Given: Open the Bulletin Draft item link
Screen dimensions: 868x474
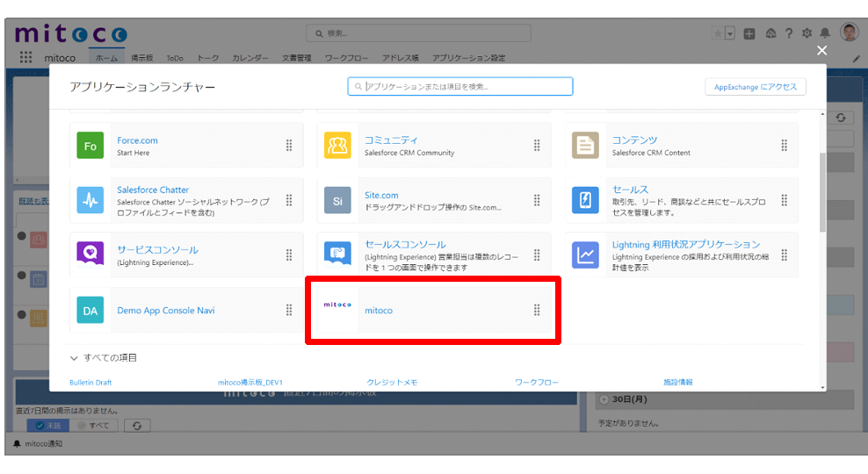Looking at the screenshot, I should pos(90,382).
